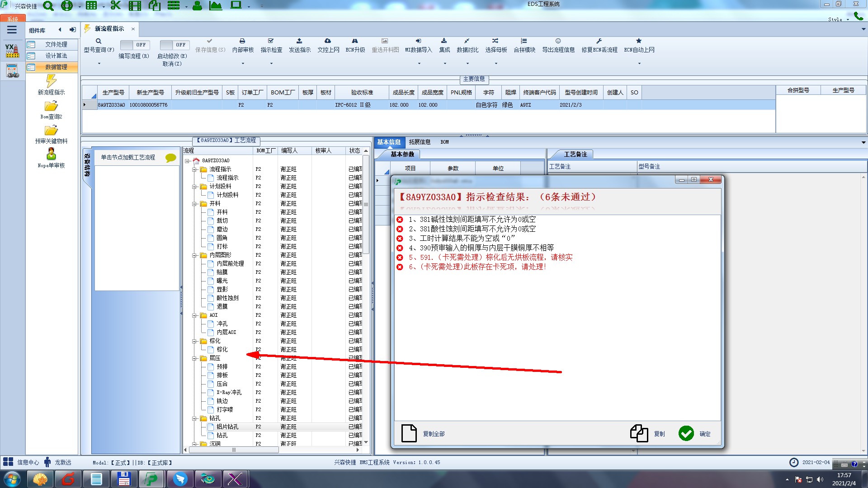Viewport: 868px width, 488px height.
Task: Open Bom查询2 folder icon
Action: point(51,106)
